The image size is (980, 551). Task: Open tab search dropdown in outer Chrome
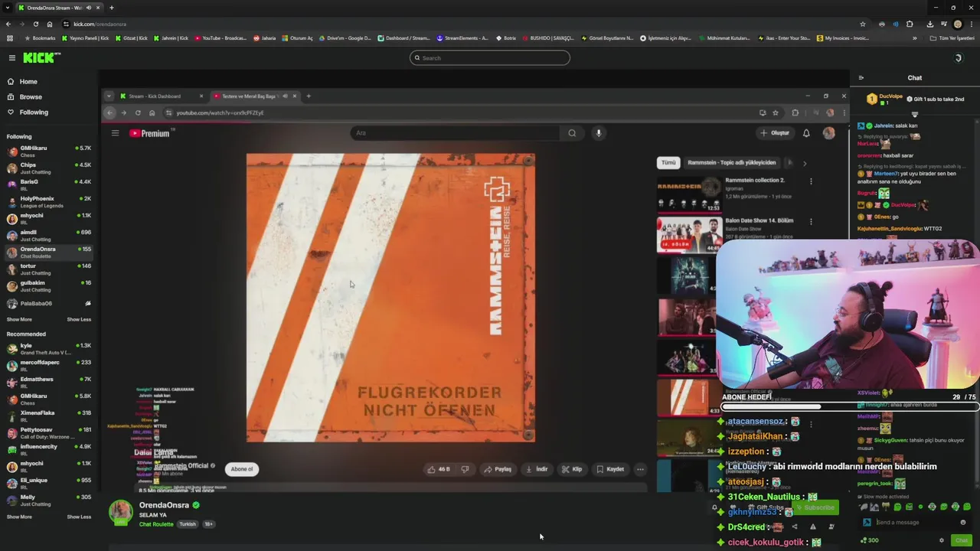[x=8, y=8]
